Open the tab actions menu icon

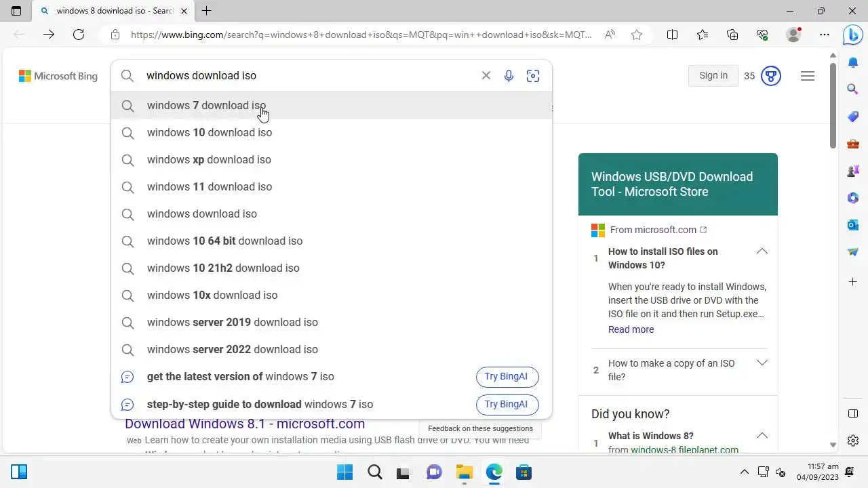16,11
